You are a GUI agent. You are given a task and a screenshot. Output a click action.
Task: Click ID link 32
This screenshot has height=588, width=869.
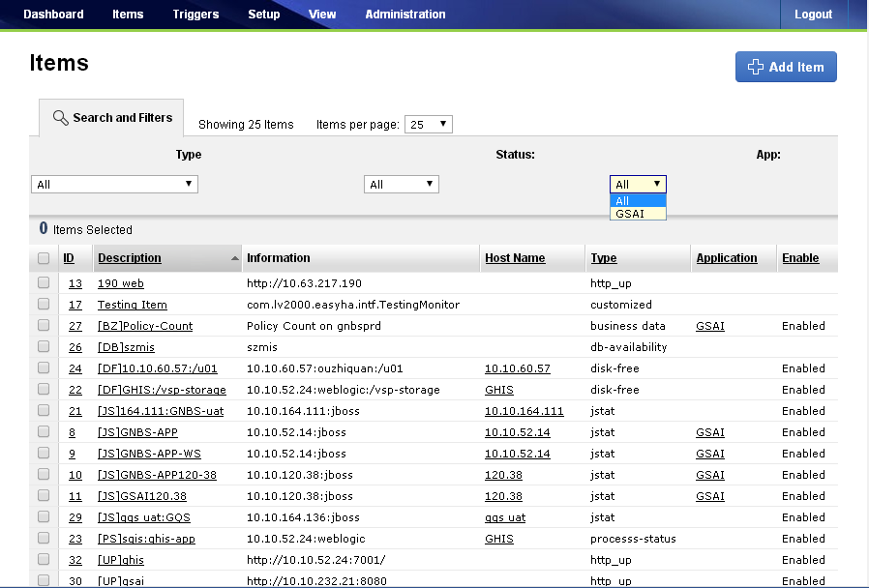point(75,560)
